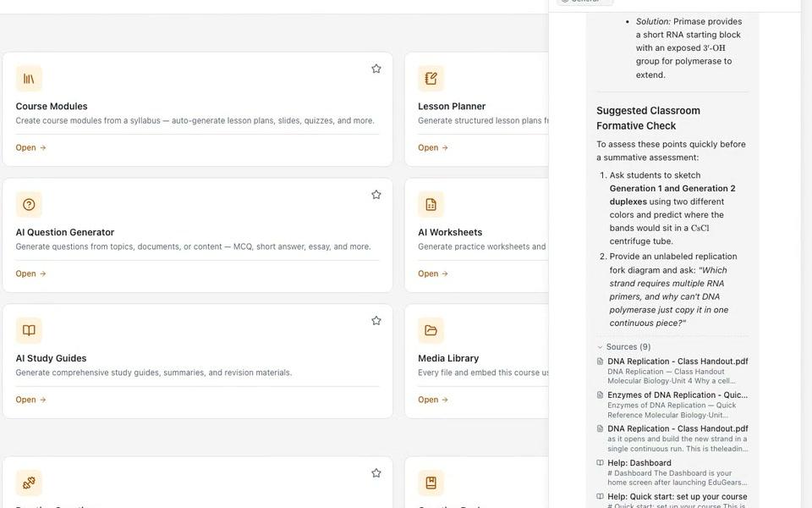Favorite Course Modules with its star
The width and height of the screenshot is (812, 508).
pyautogui.click(x=376, y=69)
